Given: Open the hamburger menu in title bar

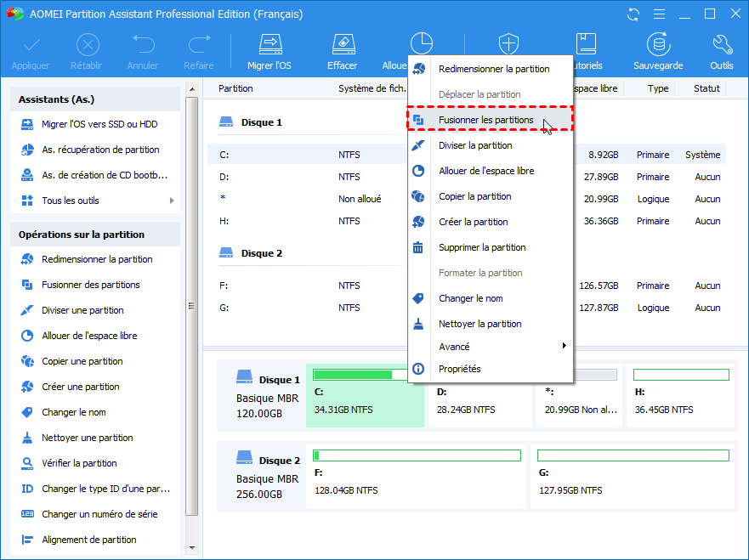Looking at the screenshot, I should pyautogui.click(x=659, y=14).
